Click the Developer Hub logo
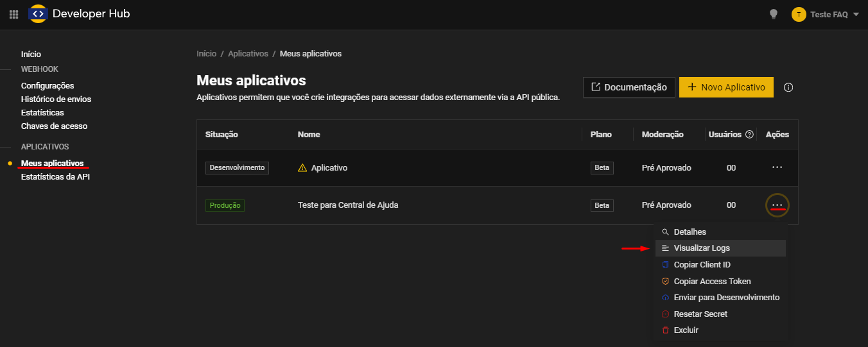 [39, 13]
